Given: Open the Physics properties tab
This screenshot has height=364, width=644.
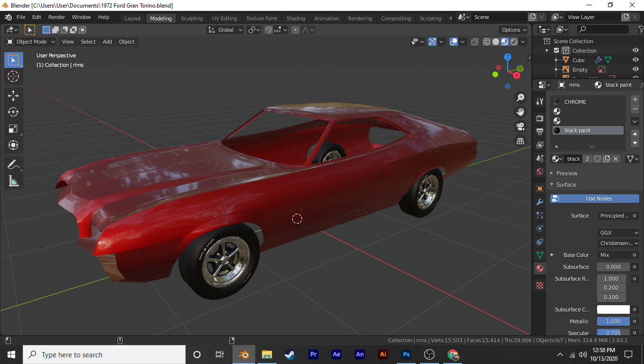Looking at the screenshot, I should click(x=539, y=228).
